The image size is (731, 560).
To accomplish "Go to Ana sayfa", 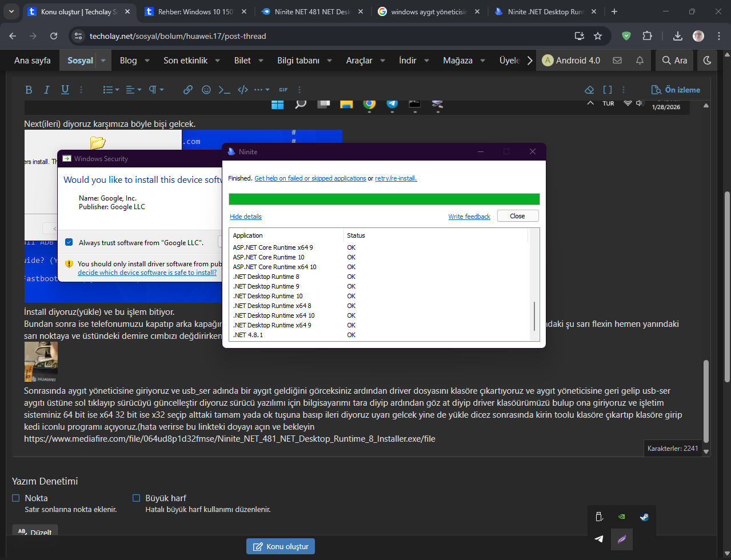I will [x=33, y=61].
